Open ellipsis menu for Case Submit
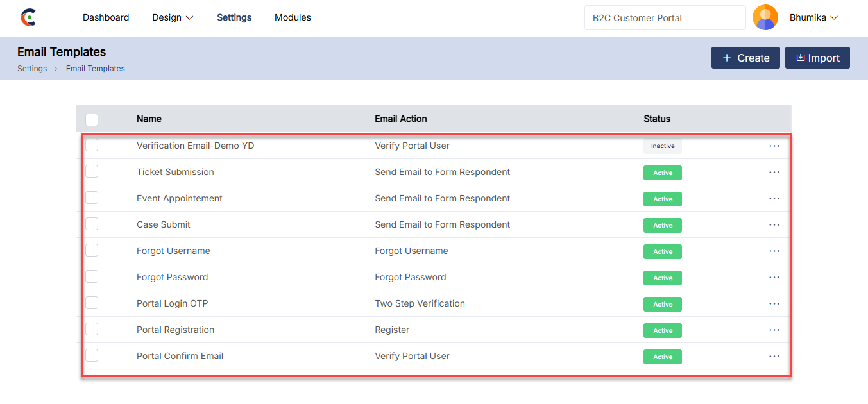Viewport: 868px width, 404px height. [x=774, y=225]
